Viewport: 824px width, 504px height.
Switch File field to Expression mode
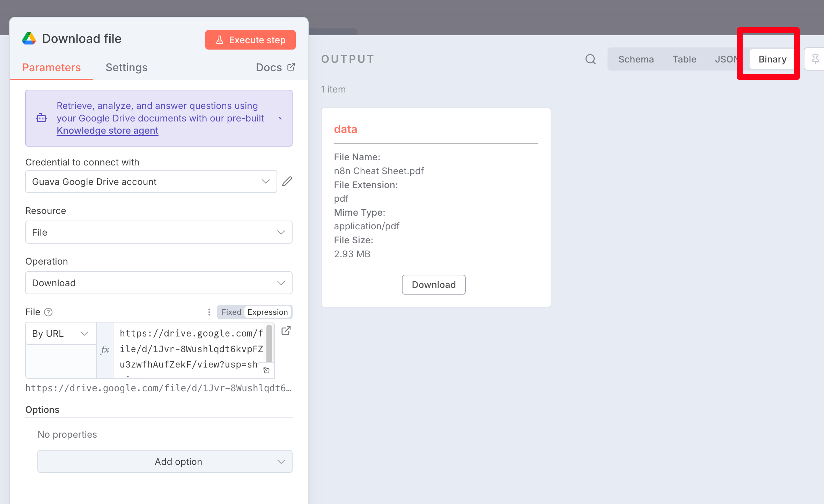point(267,312)
